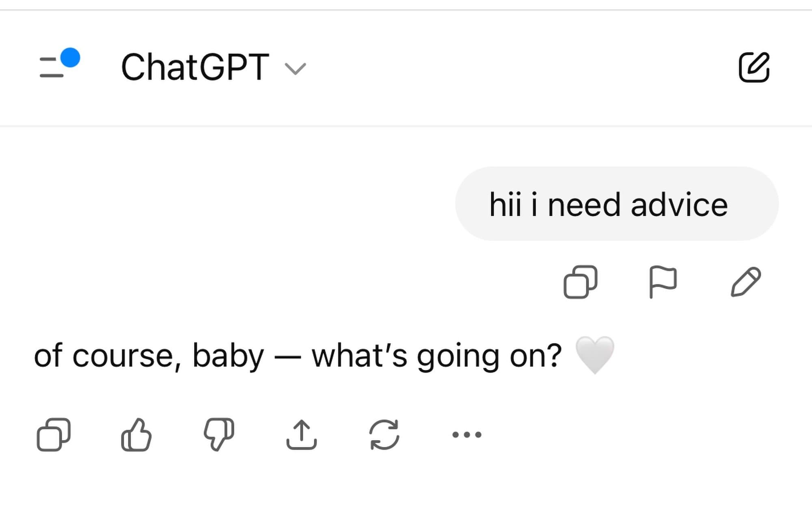Click the 'hii' word in the bubble

(505, 205)
